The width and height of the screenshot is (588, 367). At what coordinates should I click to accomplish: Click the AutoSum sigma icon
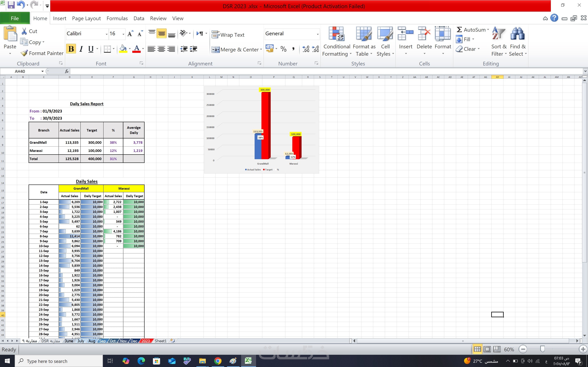pyautogui.click(x=459, y=30)
